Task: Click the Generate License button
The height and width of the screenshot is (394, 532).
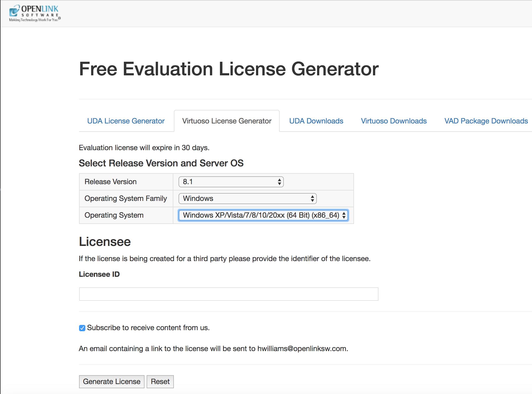Action: (112, 382)
